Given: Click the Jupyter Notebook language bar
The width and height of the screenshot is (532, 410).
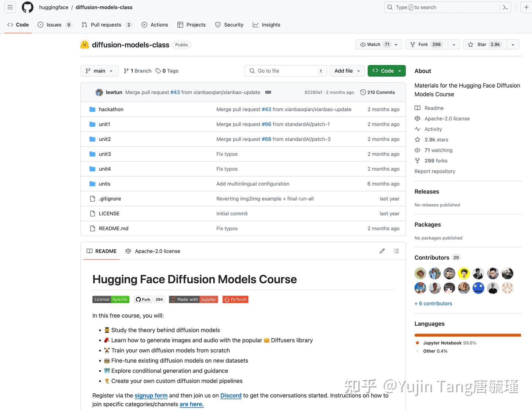Looking at the screenshot, I should (x=467, y=335).
